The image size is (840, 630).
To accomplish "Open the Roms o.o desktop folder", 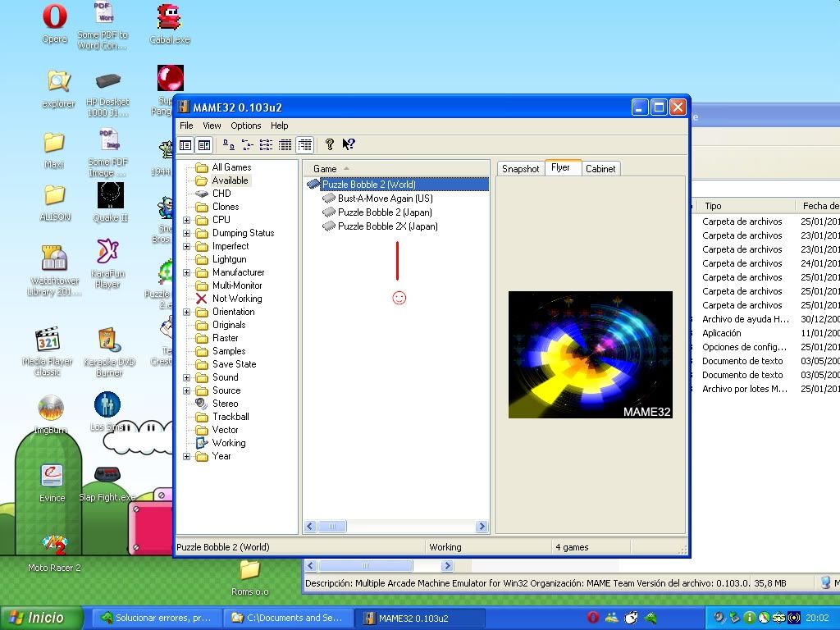I will pos(249,577).
